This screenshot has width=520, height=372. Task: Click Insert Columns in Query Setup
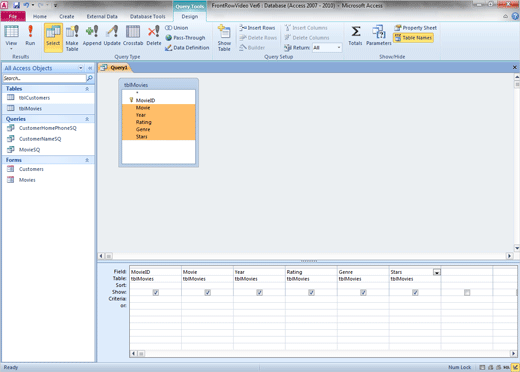306,28
